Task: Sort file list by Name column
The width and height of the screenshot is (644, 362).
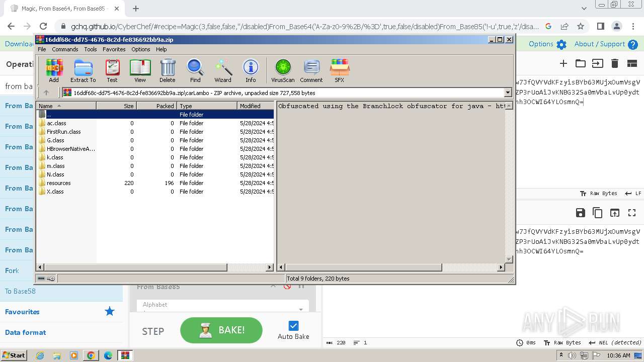Action: pos(66,106)
